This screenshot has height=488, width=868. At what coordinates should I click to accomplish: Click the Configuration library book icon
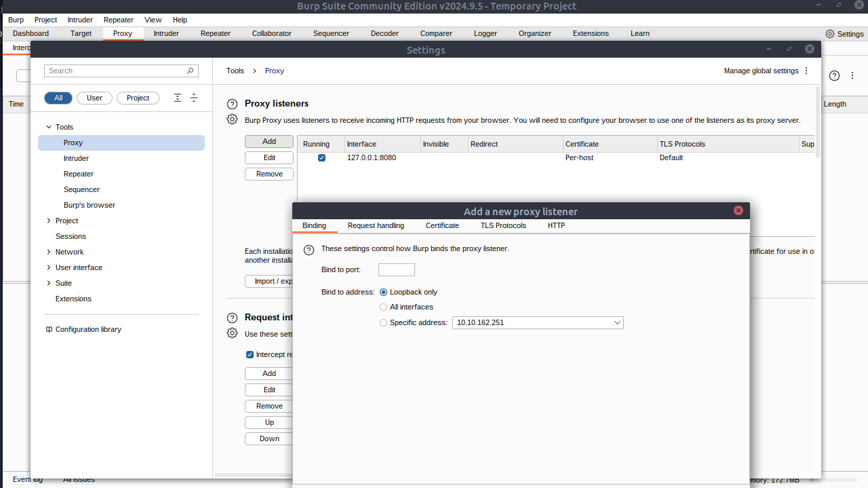(49, 329)
